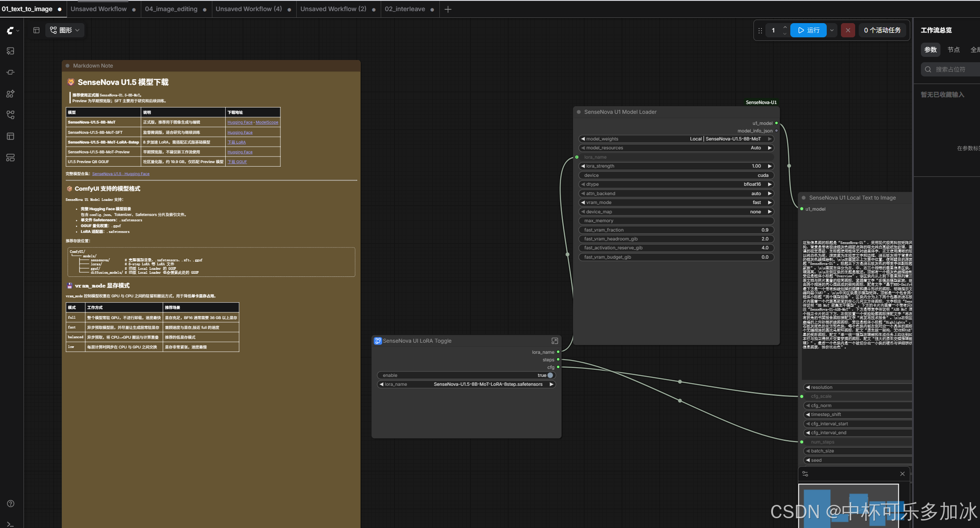Switch to the Unsaved Workflow (2) tab
Screen dimensions: 980x528
coord(338,9)
